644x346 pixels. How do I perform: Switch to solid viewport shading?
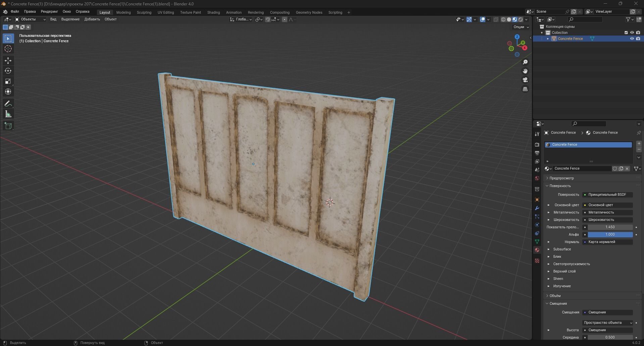pyautogui.click(x=509, y=19)
